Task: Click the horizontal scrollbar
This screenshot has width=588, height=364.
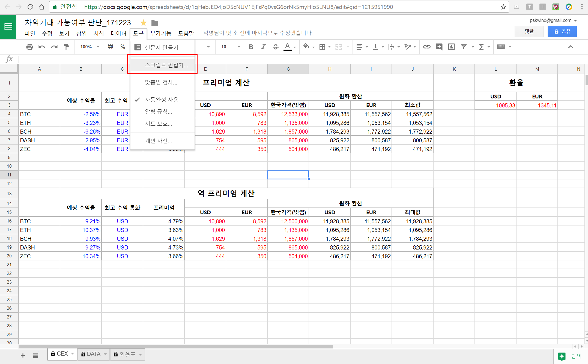Action: tap(176, 347)
